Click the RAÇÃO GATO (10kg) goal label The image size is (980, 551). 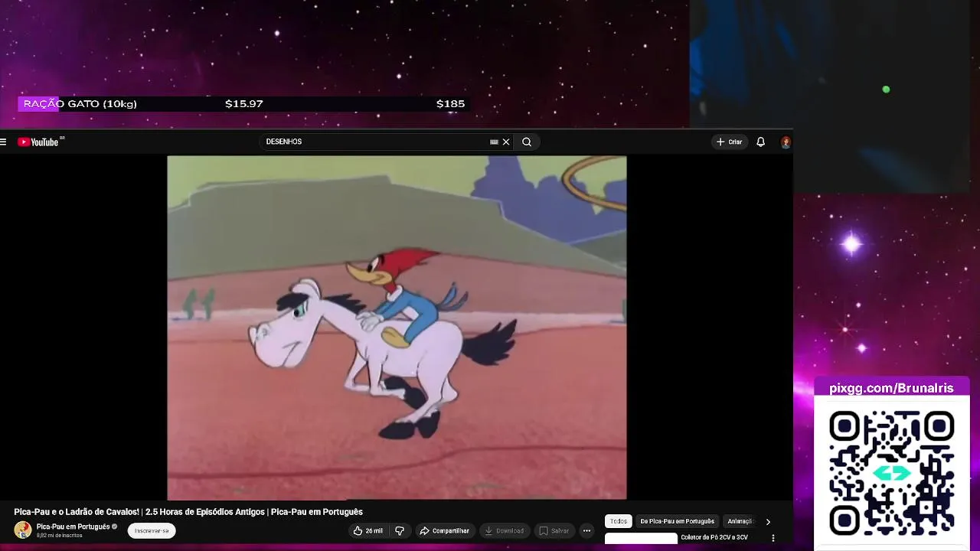tap(80, 103)
